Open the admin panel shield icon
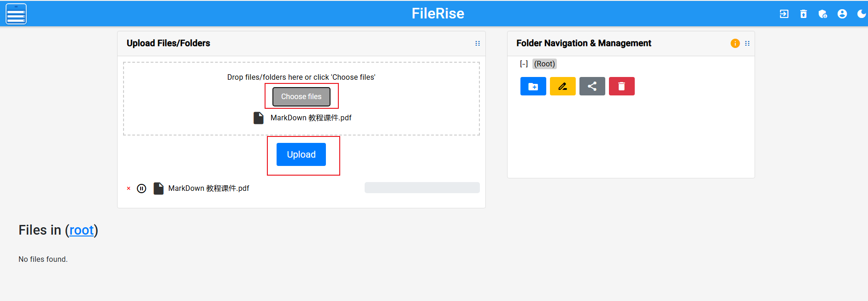This screenshot has width=868, height=301. [x=823, y=14]
